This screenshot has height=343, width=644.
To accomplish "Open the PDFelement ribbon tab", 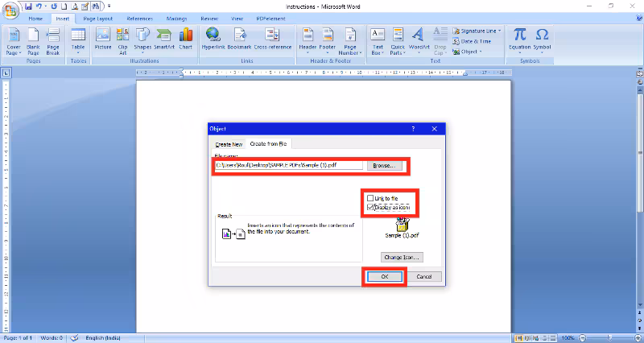I will coord(270,19).
